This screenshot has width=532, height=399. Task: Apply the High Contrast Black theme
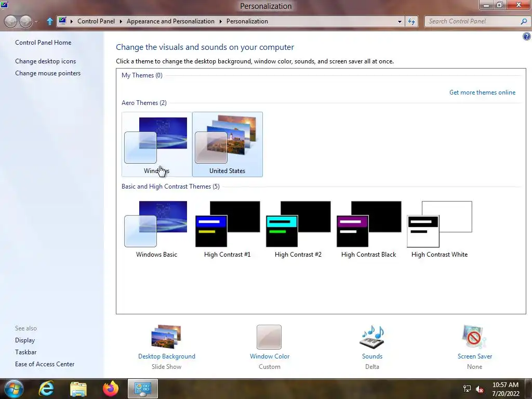(x=368, y=229)
